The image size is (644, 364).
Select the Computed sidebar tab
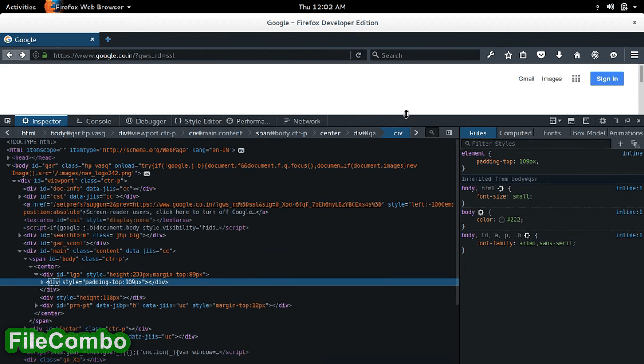coord(515,133)
